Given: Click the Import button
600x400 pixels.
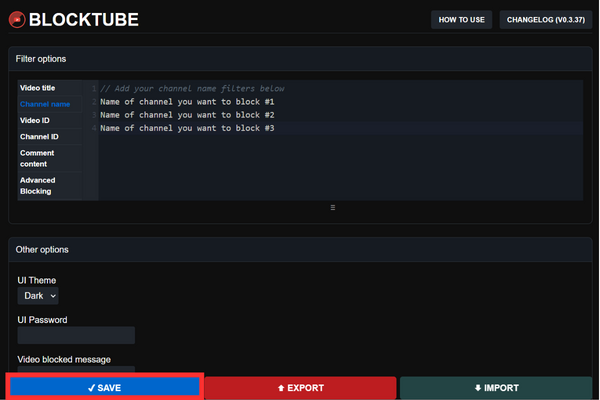Looking at the screenshot, I should click(x=496, y=387).
